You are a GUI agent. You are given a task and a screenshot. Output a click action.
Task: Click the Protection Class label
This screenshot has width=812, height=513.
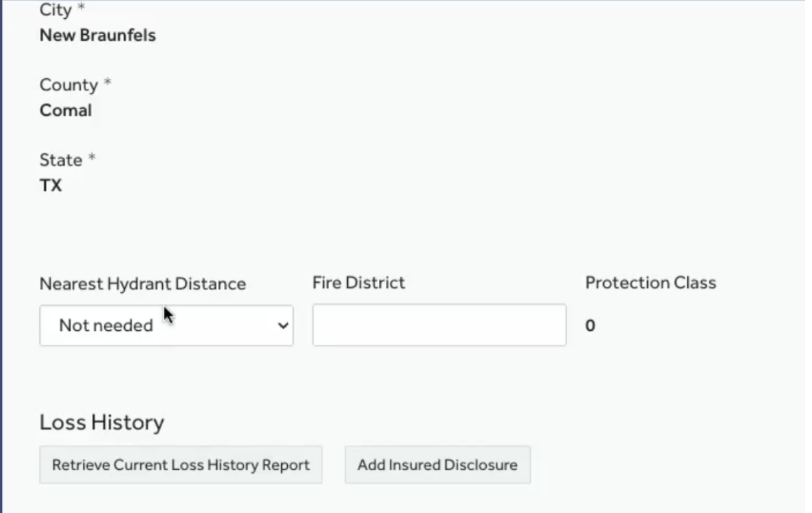(650, 283)
